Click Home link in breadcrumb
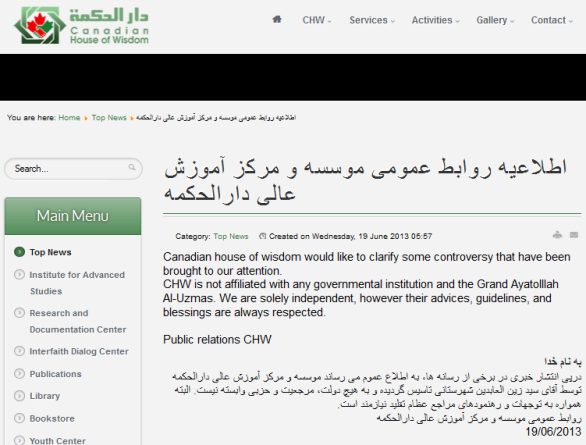The width and height of the screenshot is (586, 445). click(x=69, y=118)
